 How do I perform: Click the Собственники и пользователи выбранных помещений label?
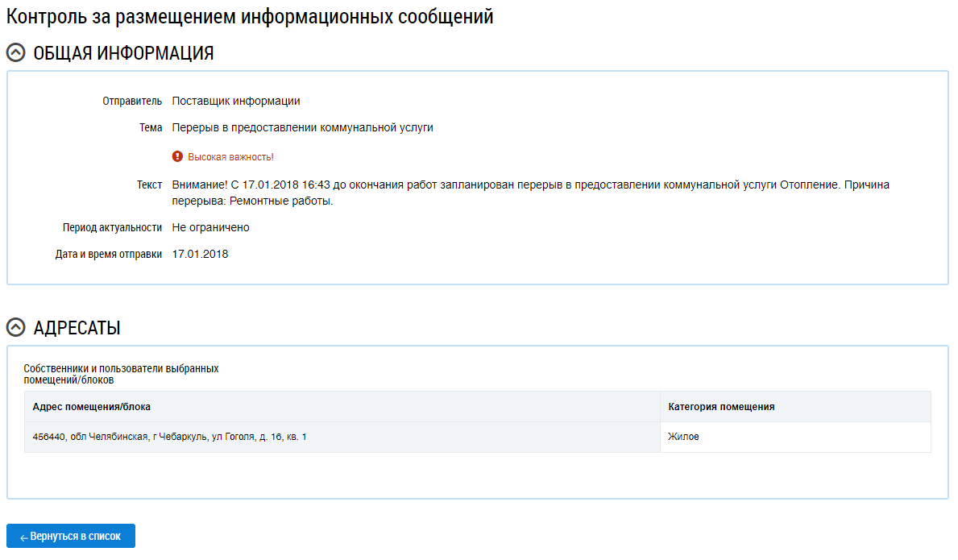pyautogui.click(x=121, y=374)
